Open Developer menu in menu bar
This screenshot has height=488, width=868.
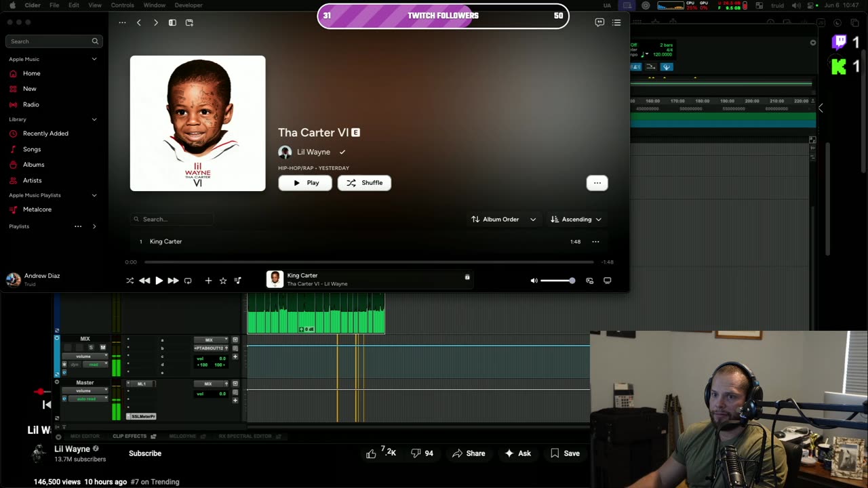189,5
